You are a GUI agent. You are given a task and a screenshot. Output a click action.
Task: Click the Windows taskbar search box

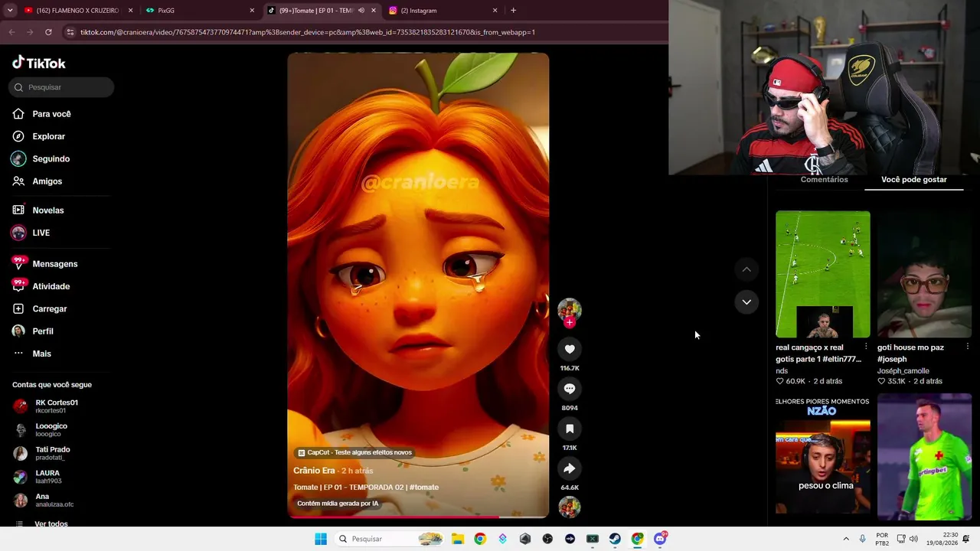(390, 539)
